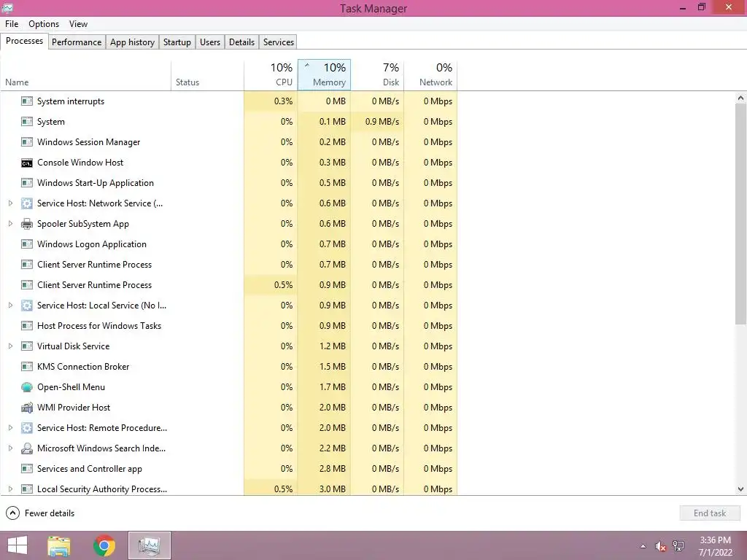The height and width of the screenshot is (560, 747).
Task: Click System interrupts 0.3% CPU value
Action: [284, 101]
